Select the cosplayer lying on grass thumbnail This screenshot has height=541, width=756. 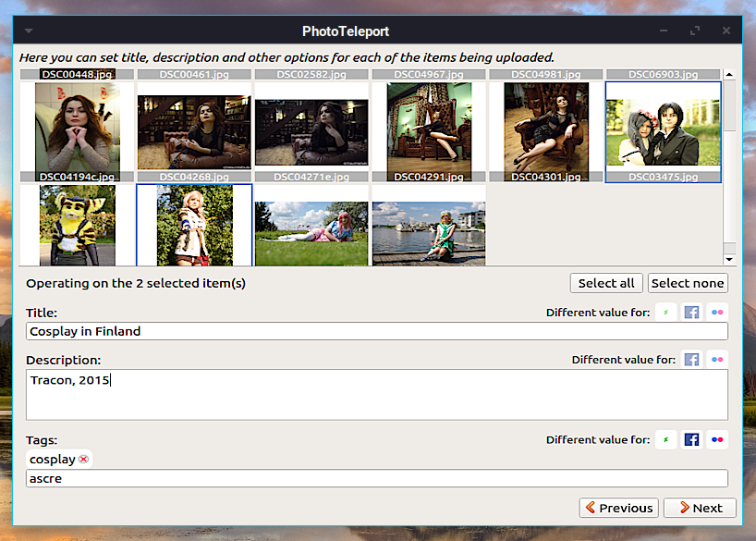[311, 226]
